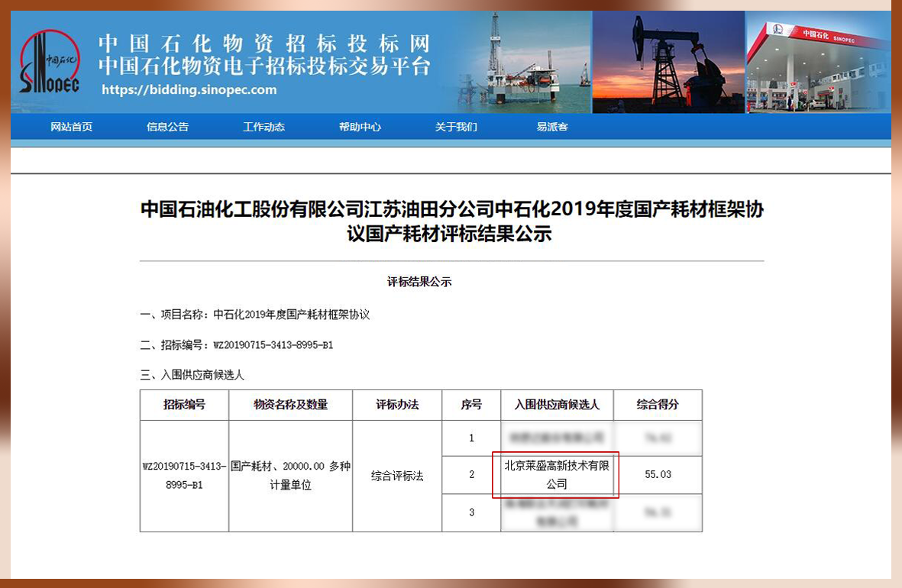This screenshot has width=902, height=588.
Task: Click the sunset oil pumpjack banner image
Action: [x=668, y=62]
